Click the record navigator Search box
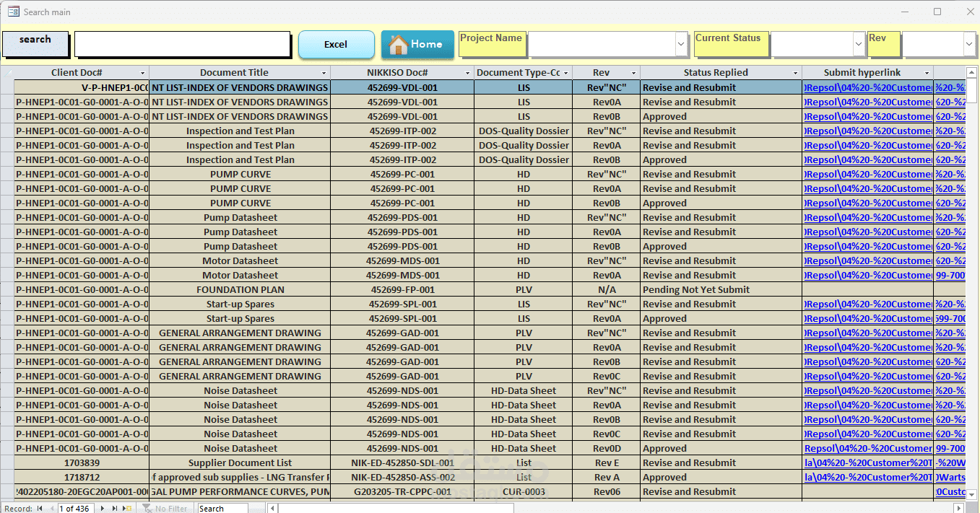This screenshot has height=513, width=980. click(x=222, y=509)
